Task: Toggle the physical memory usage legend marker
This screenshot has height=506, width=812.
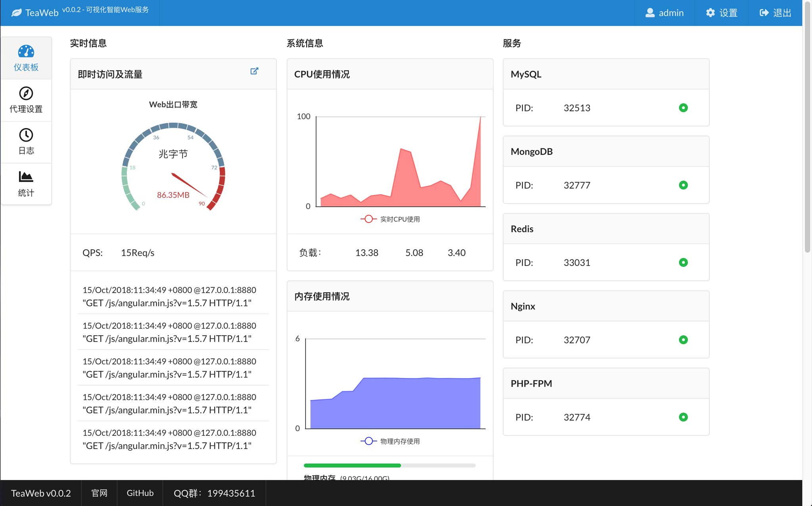Action: pyautogui.click(x=368, y=441)
